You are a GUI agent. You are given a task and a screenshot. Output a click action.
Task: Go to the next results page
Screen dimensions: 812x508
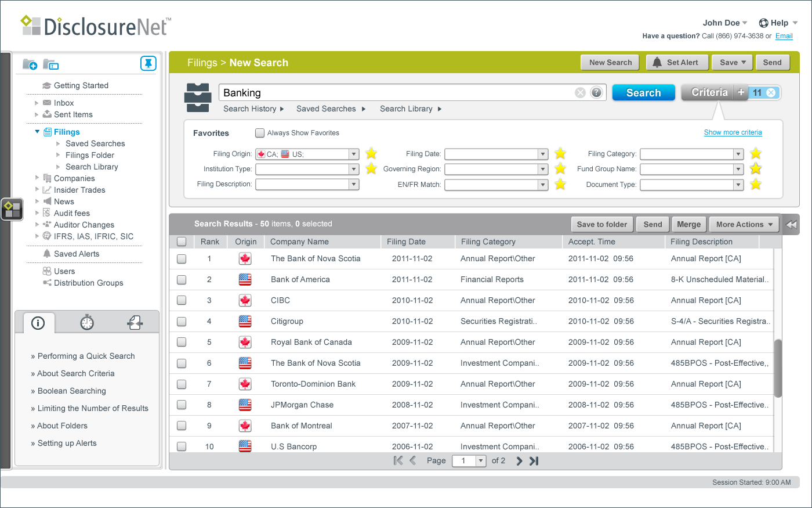(x=519, y=461)
